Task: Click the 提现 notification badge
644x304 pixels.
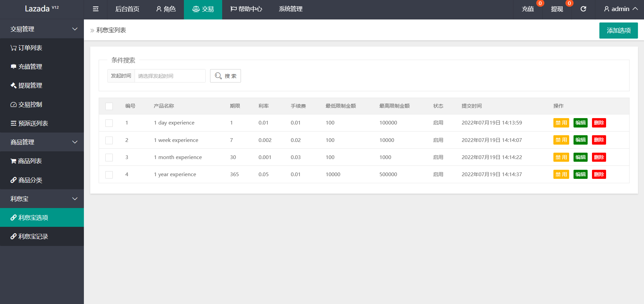Action: tap(569, 3)
